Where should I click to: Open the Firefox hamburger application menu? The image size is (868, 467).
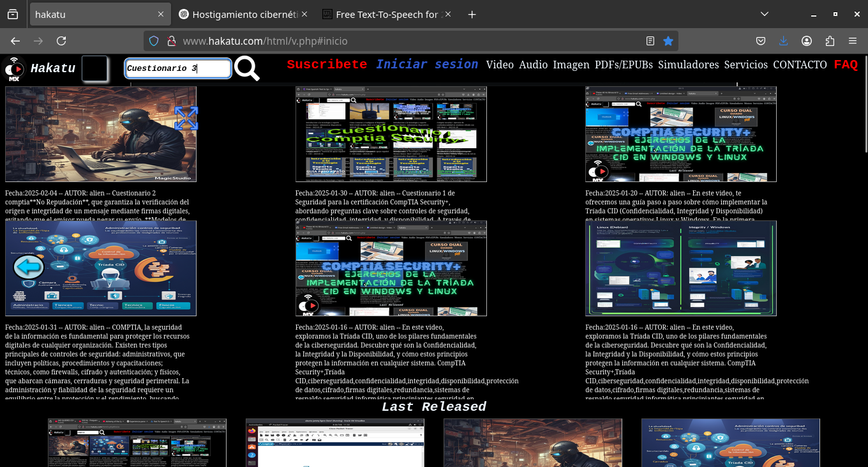point(853,41)
